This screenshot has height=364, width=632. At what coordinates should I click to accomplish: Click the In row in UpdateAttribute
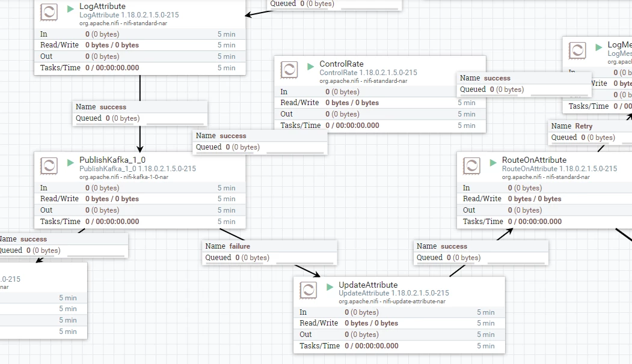pyautogui.click(x=399, y=312)
